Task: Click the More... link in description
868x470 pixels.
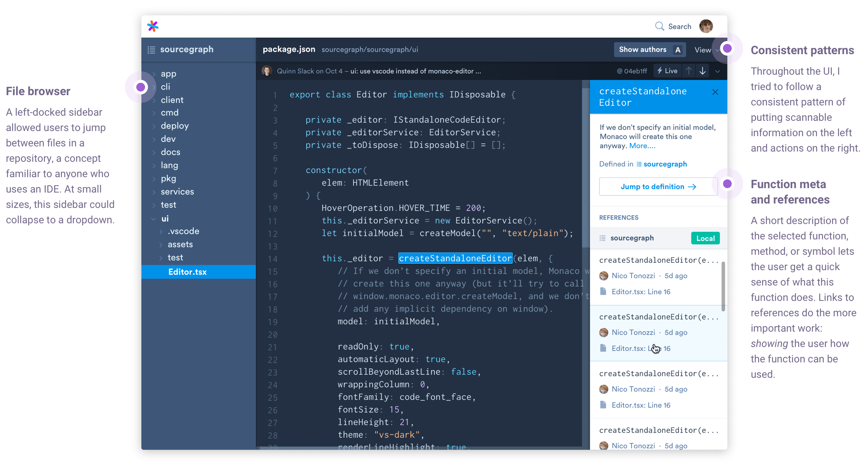Action: click(642, 146)
